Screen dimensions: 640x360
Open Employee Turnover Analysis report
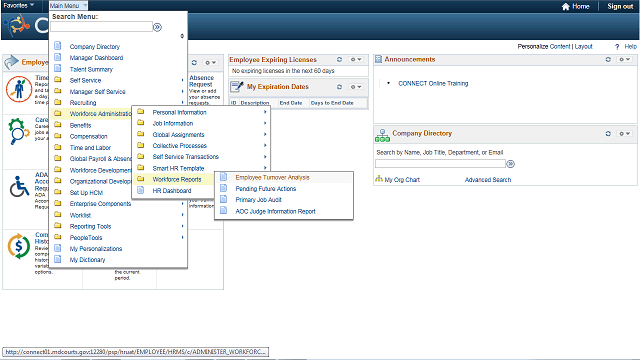(x=272, y=178)
